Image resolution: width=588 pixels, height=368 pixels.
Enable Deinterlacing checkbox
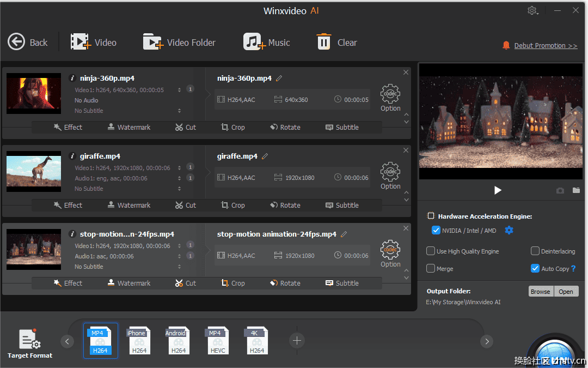535,251
